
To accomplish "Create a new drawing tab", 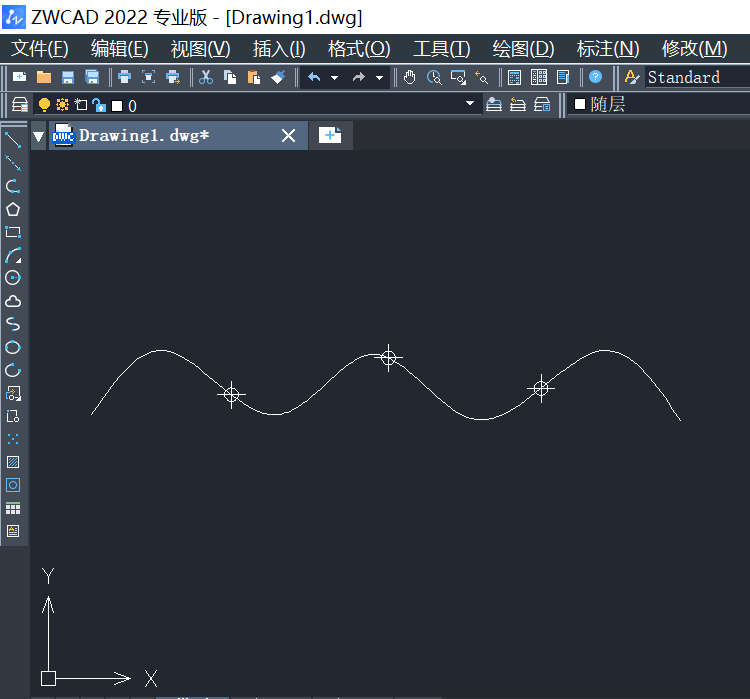I will (x=330, y=136).
